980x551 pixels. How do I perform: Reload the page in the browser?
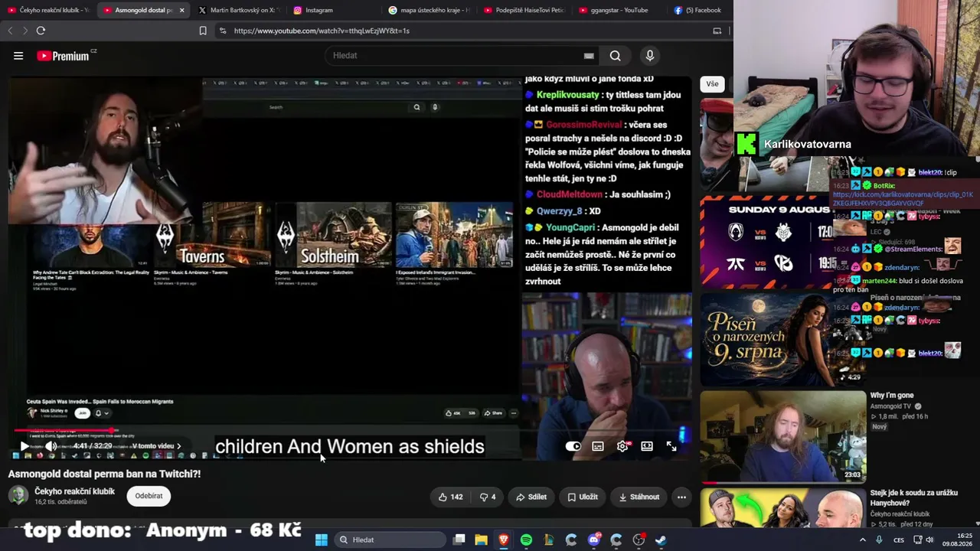coord(41,31)
